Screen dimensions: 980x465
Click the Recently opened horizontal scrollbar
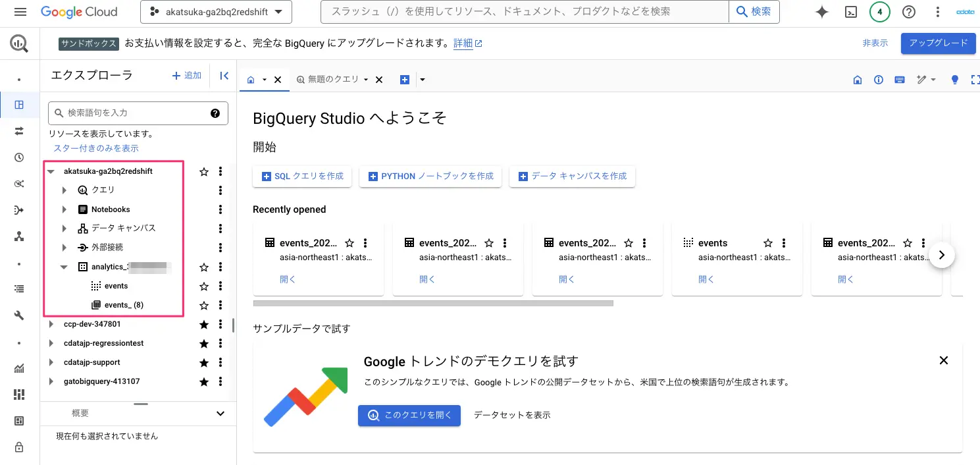433,304
